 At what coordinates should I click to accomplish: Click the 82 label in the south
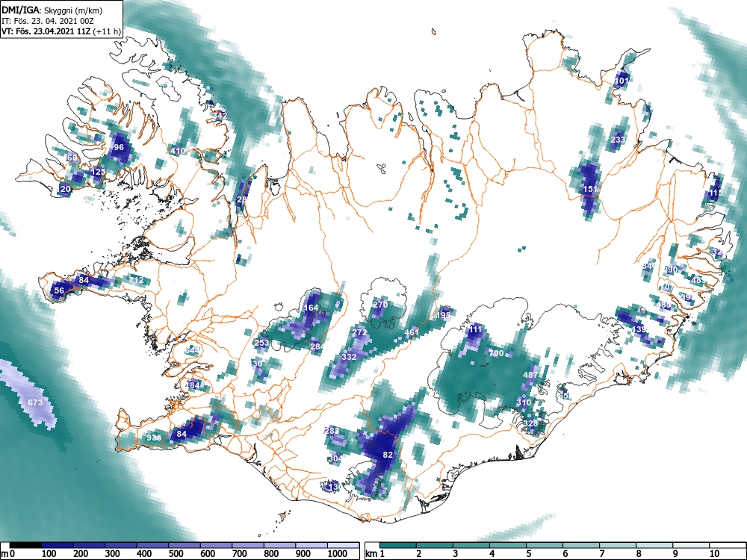(x=388, y=455)
